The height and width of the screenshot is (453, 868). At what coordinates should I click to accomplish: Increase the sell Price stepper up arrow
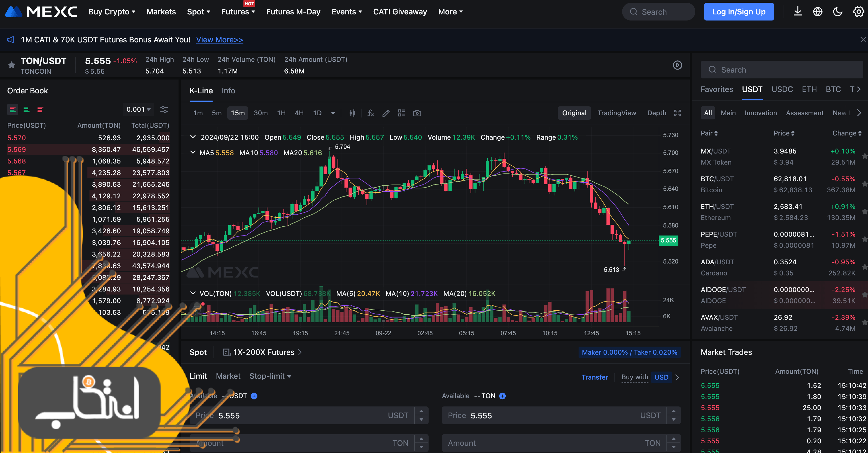point(673,411)
